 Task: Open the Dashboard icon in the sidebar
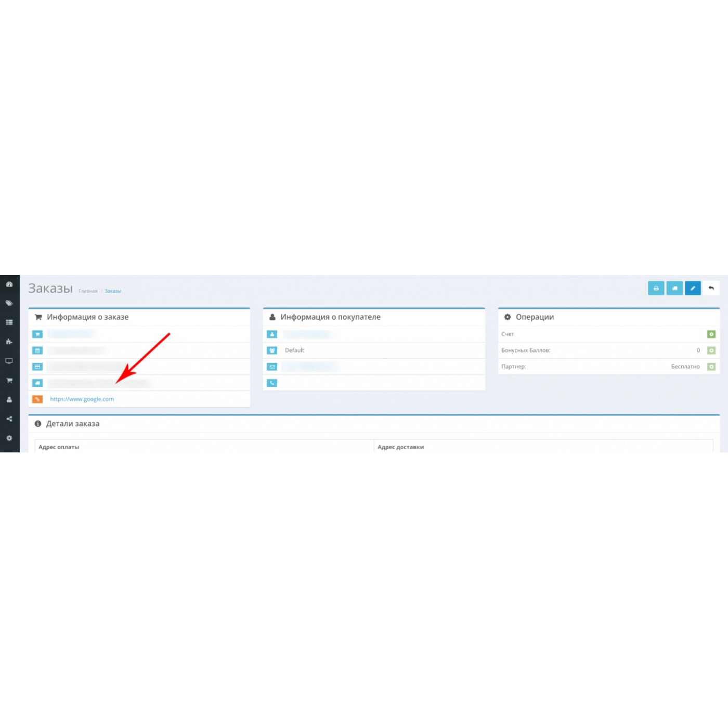pyautogui.click(x=9, y=284)
